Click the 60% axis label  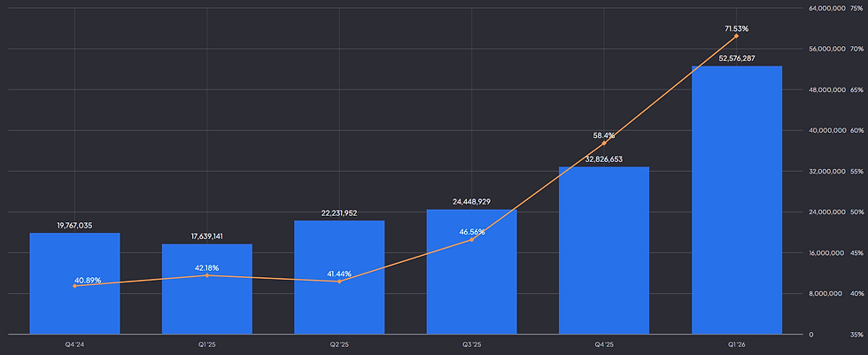tap(857, 130)
